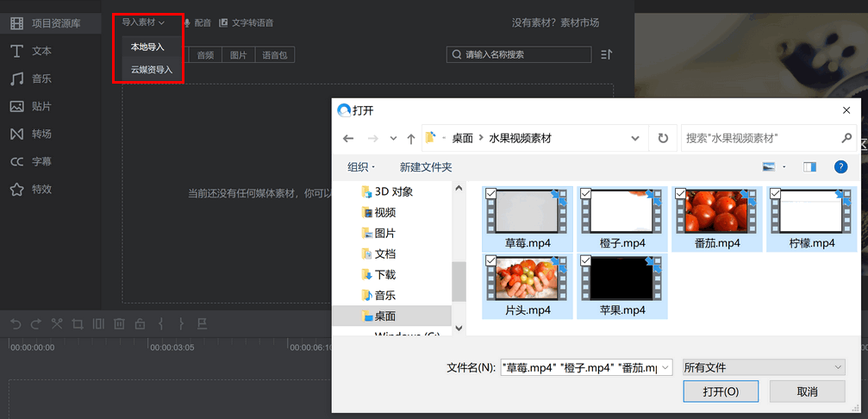This screenshot has height=419, width=868.
Task: Expand the 文件名 history dropdown arrow
Action: [666, 367]
